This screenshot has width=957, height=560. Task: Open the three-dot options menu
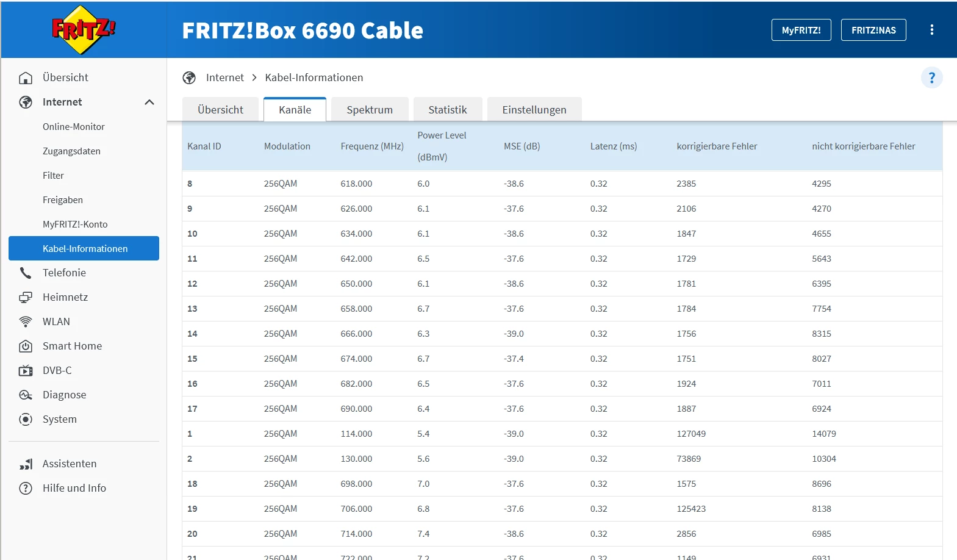931,30
